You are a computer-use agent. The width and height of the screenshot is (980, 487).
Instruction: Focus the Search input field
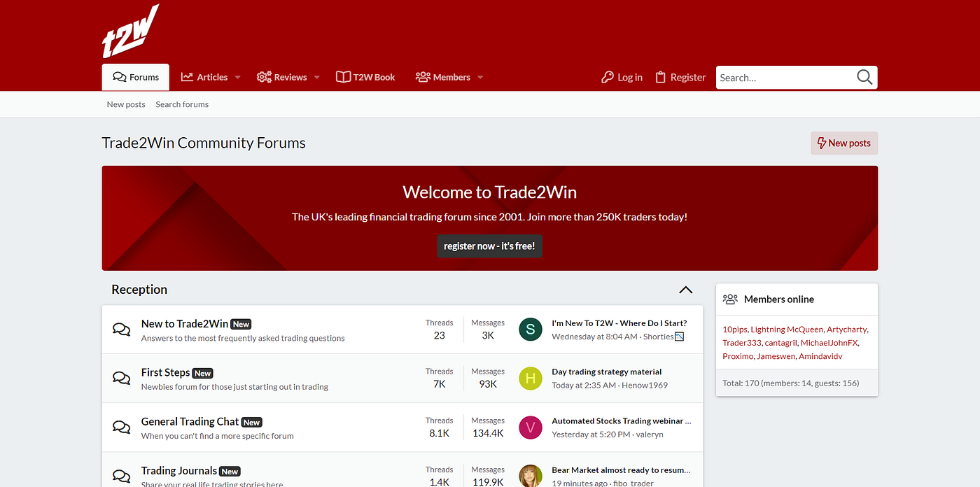[x=784, y=78]
